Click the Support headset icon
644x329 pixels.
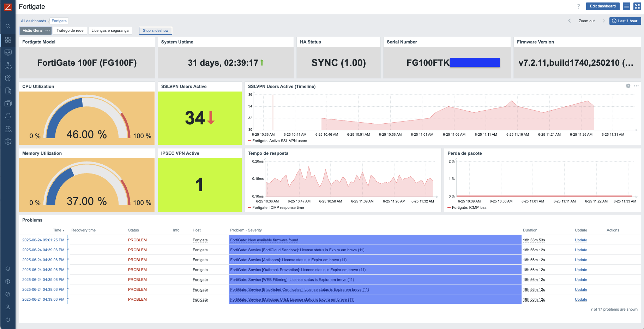tap(8, 269)
